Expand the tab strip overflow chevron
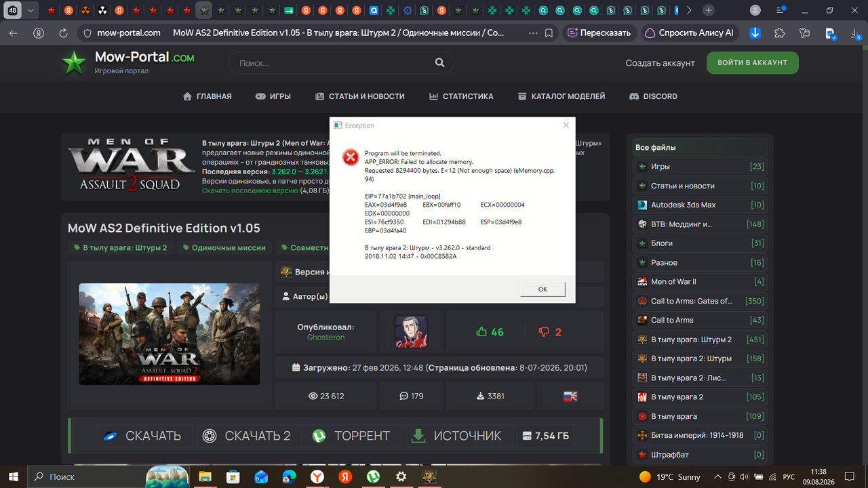The width and height of the screenshot is (868, 488). pos(689,10)
